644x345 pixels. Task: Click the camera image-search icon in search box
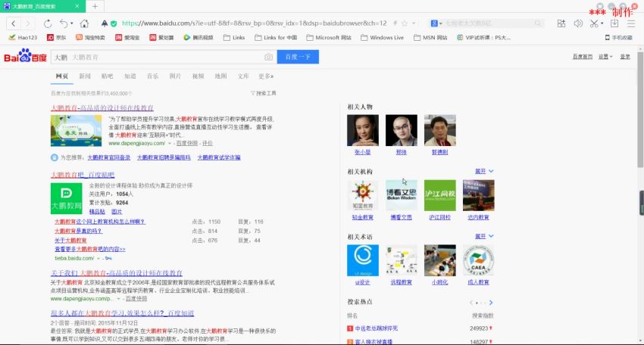click(x=268, y=57)
